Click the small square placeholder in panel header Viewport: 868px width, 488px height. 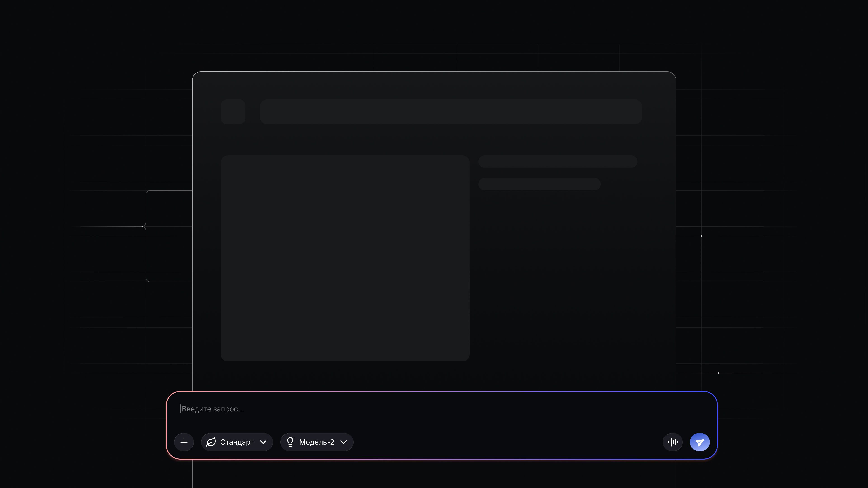pos(233,112)
